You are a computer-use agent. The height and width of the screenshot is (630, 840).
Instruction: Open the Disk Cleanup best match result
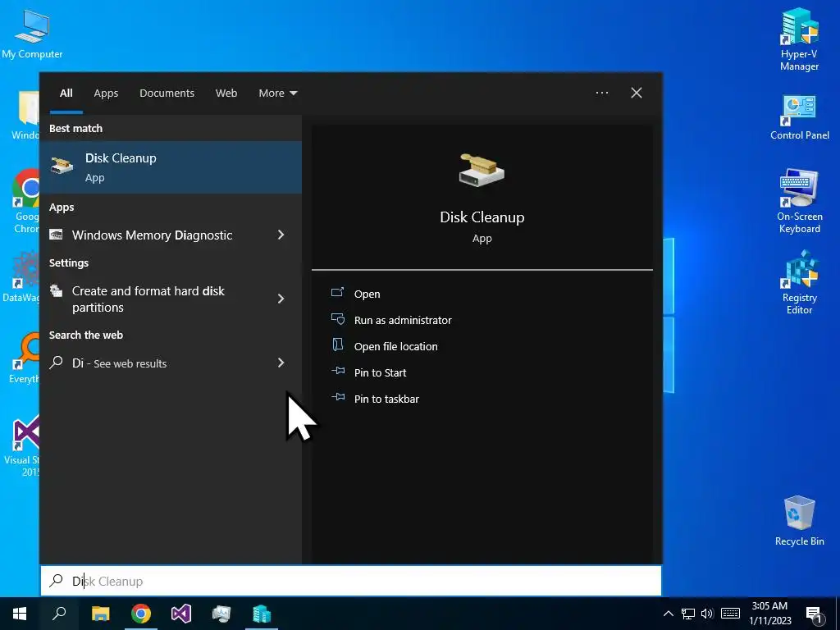[x=171, y=167]
